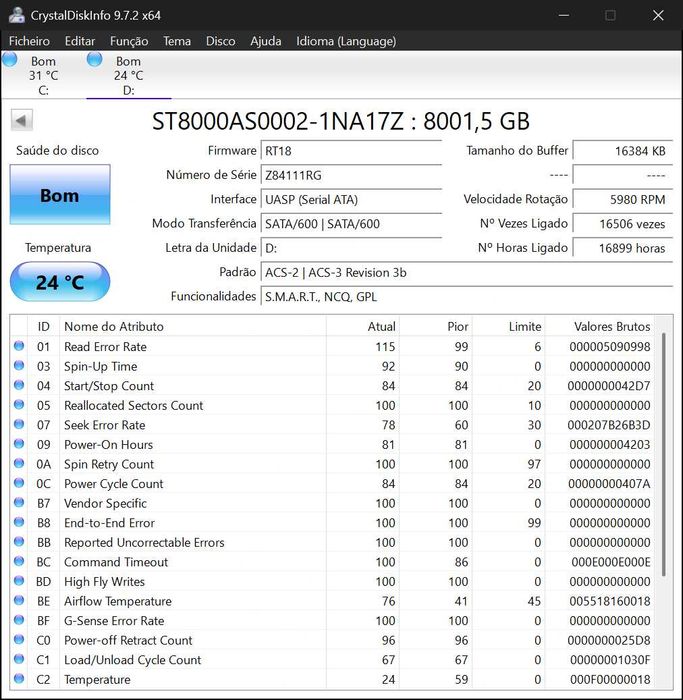The image size is (683, 700).
Task: Click the serial number field Z84111RG
Action: [x=350, y=175]
